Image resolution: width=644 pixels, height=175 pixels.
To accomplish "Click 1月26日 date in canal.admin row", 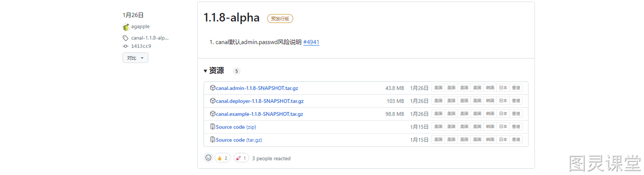I will tap(419, 88).
